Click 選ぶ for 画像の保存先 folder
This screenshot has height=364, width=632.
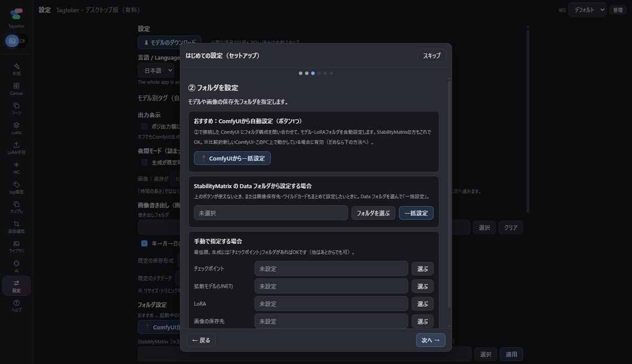(422, 321)
